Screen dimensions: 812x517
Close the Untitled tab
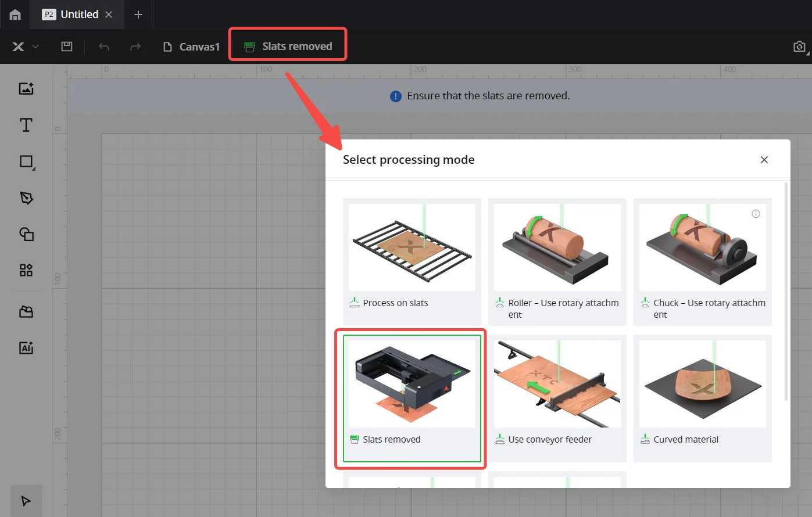pyautogui.click(x=109, y=15)
